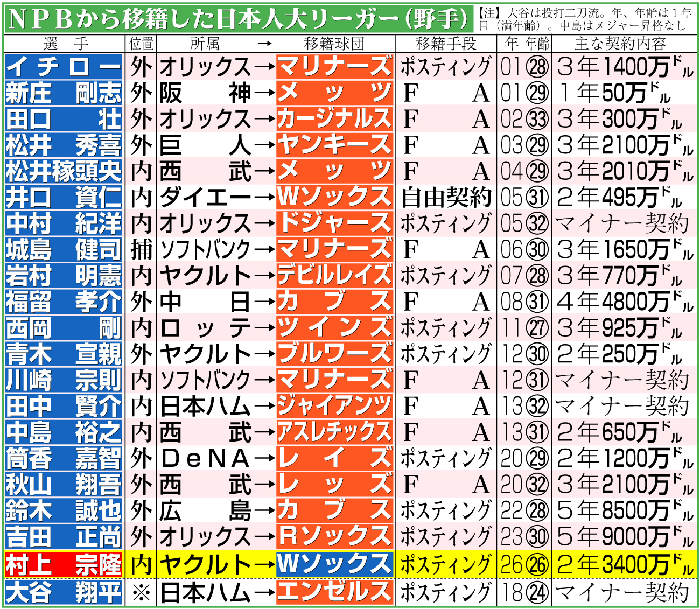Select the player name "青木宣親"
The width and height of the screenshot is (700, 609).
[64, 354]
